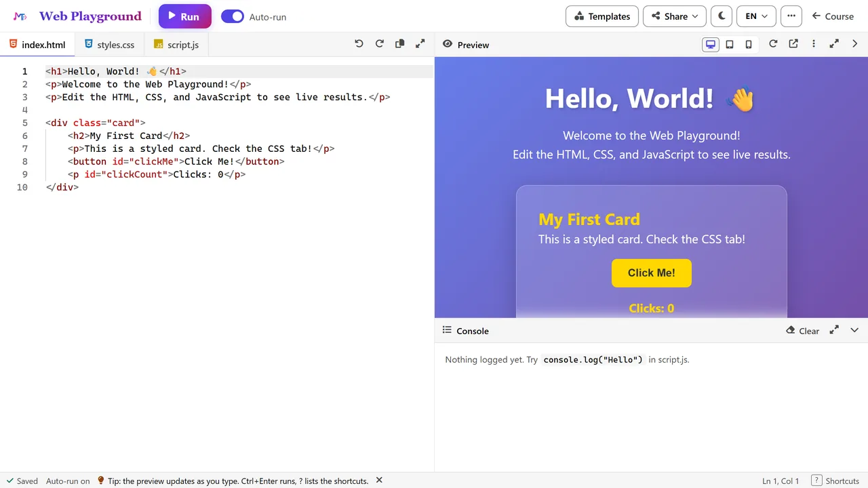The height and width of the screenshot is (488, 868).
Task: Click the My First Card heading in preview
Action: 589,219
